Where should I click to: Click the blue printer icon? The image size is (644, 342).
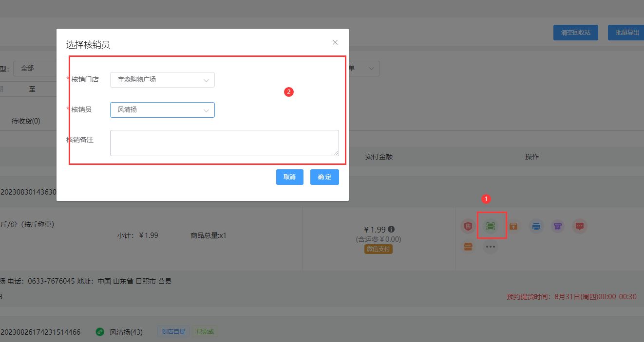coord(536,226)
